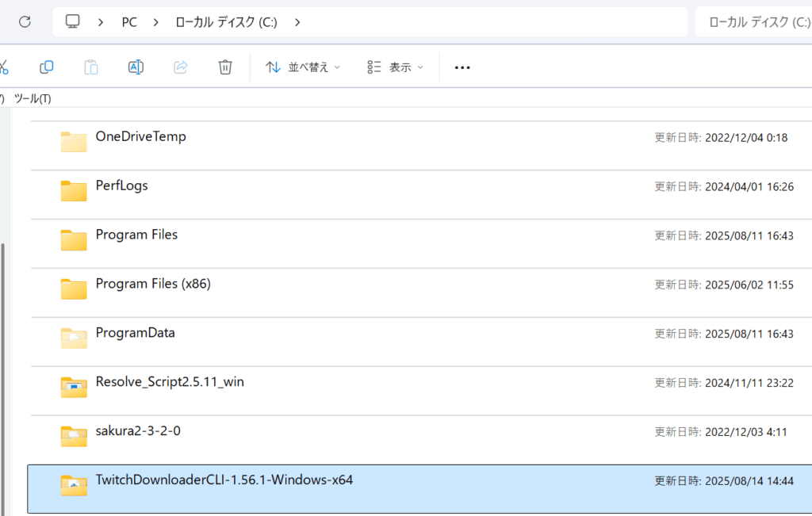Image resolution: width=812 pixels, height=516 pixels.
Task: Click the cut scissors icon
Action: [3, 67]
